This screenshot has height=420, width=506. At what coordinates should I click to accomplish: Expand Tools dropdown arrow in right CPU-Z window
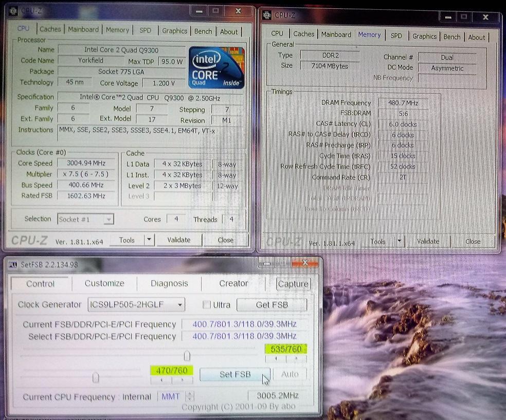(400, 241)
